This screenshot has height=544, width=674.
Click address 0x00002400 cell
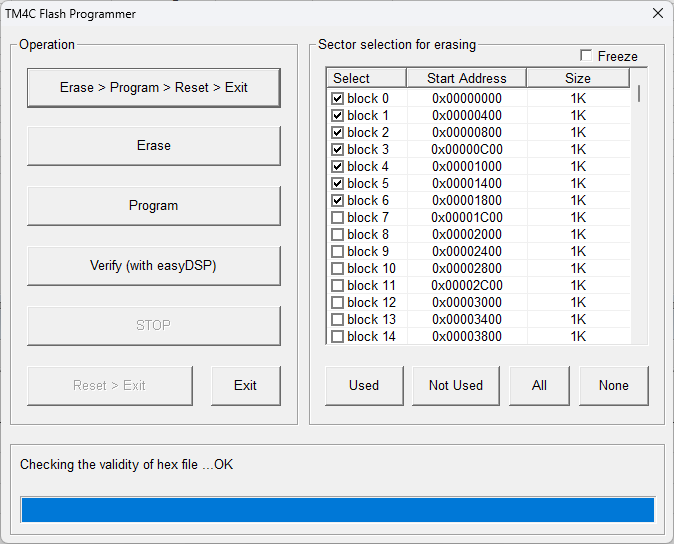coord(467,251)
